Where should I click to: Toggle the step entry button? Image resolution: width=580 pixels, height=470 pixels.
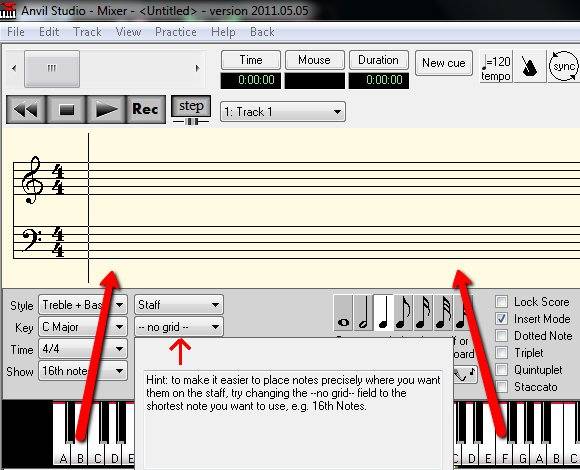191,106
